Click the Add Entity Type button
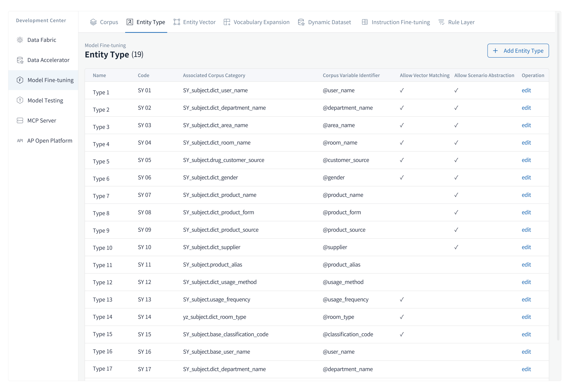The height and width of the screenshot is (392, 570). tap(518, 51)
